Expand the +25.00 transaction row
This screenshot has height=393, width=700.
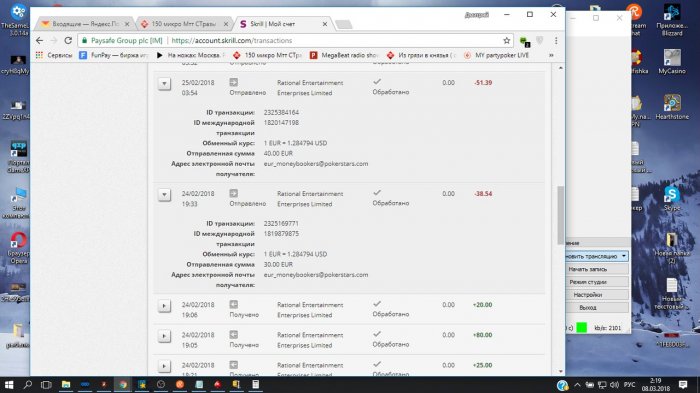tap(164, 366)
